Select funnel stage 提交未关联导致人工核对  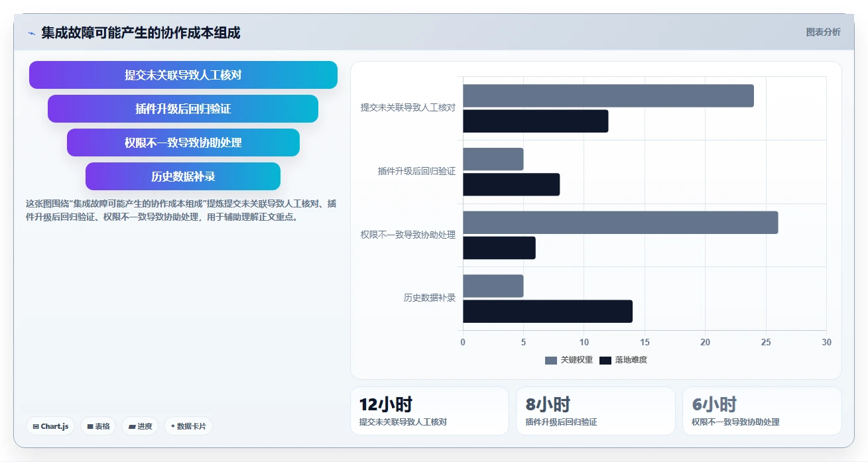coord(183,75)
